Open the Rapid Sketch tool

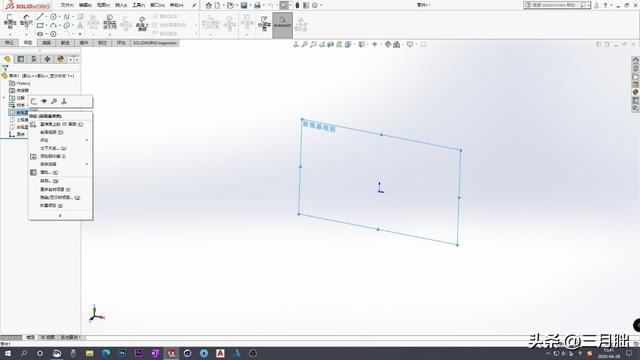point(264,24)
